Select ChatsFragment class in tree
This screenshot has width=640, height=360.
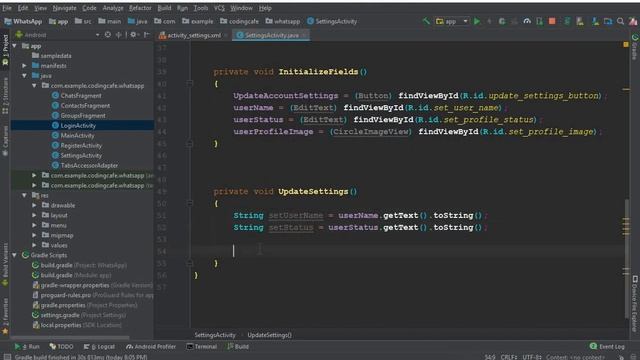click(x=81, y=96)
